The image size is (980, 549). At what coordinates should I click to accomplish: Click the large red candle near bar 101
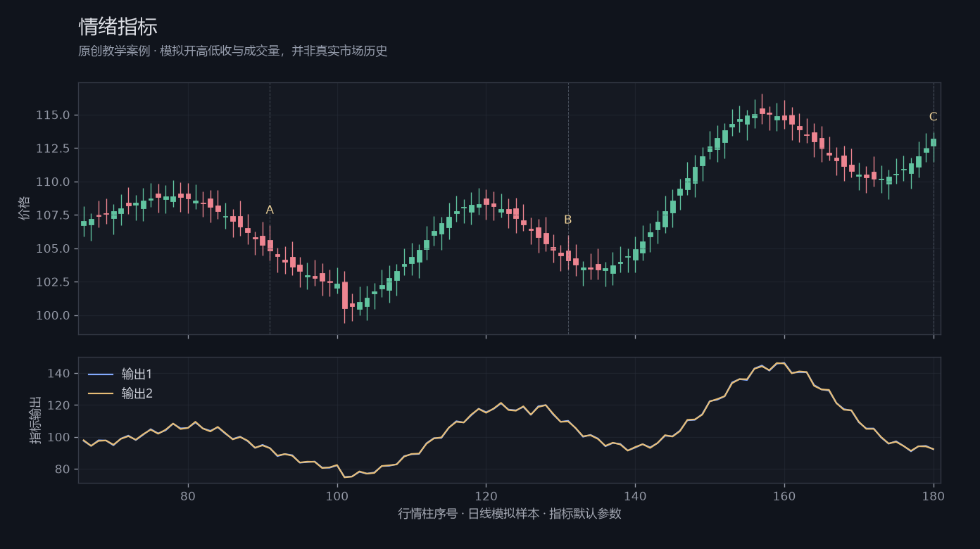click(x=345, y=296)
